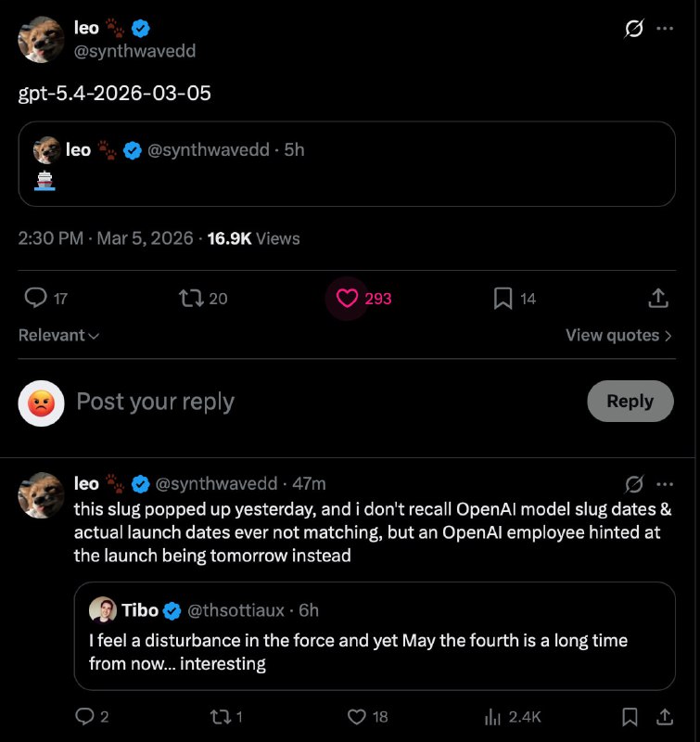
Task: Click the Grok icon on main post
Action: click(x=634, y=29)
